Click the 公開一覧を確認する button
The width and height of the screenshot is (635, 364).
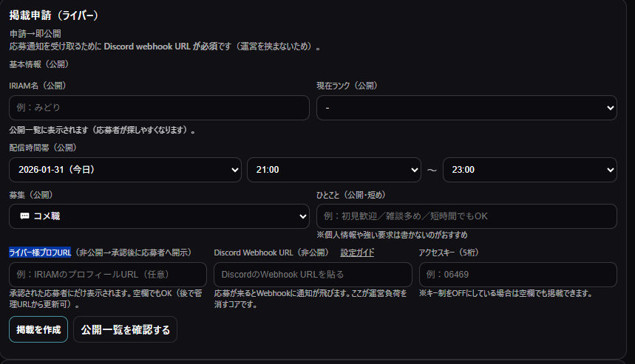125,329
